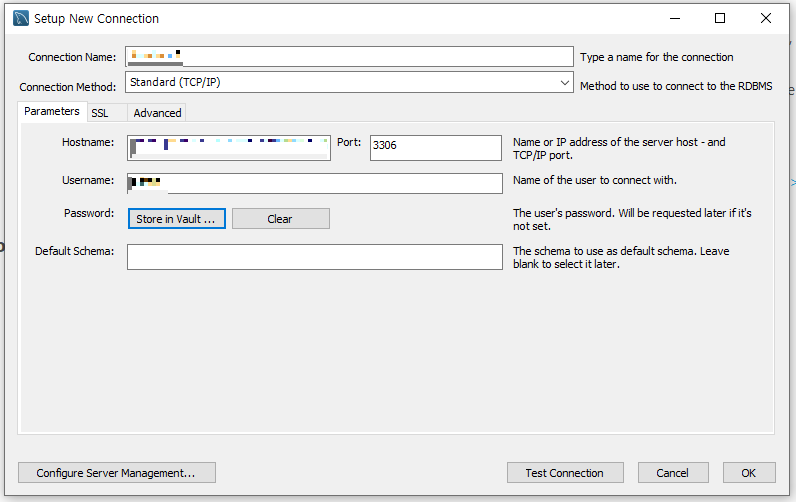Click inside the Hostname field
796x502 pixels.
pos(229,148)
